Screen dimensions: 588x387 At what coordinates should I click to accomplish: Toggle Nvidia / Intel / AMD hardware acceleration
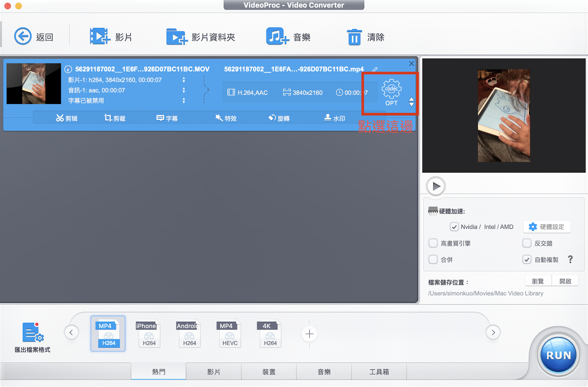tap(454, 227)
